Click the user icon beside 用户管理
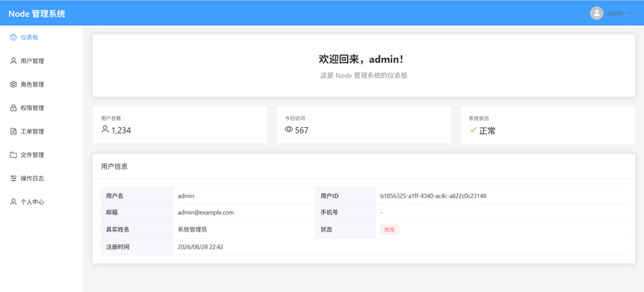 (13, 61)
